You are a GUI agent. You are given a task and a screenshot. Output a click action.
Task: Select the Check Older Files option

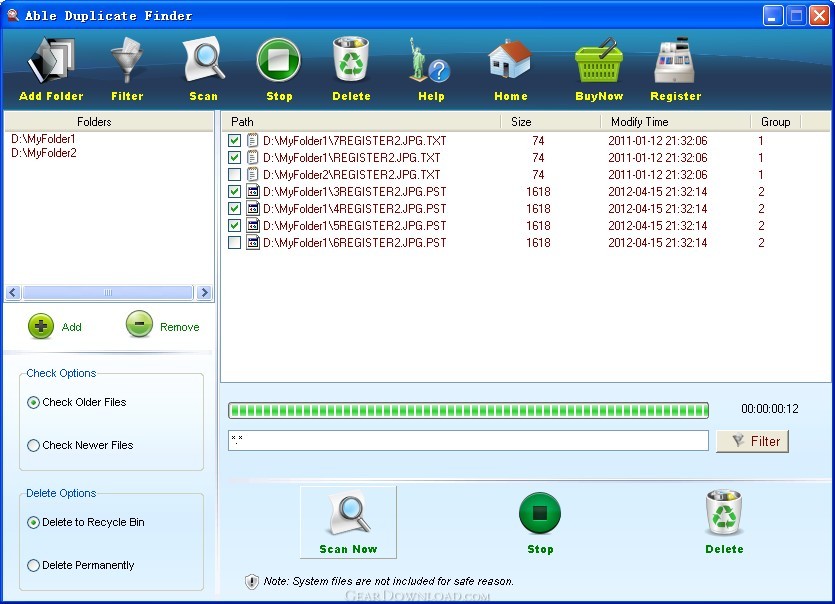[x=33, y=403]
